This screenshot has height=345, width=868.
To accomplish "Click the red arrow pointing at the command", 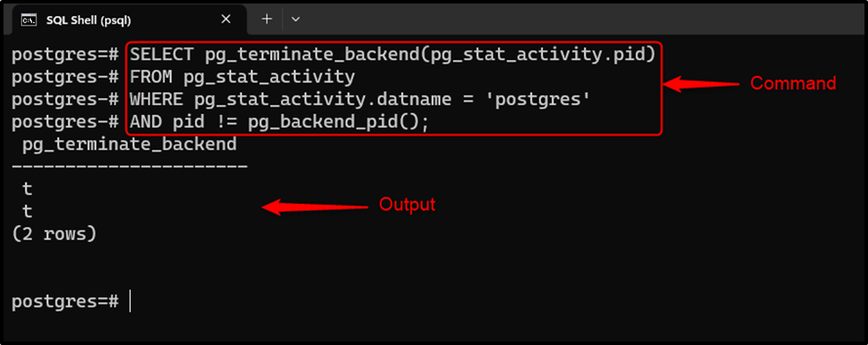I will (x=701, y=85).
